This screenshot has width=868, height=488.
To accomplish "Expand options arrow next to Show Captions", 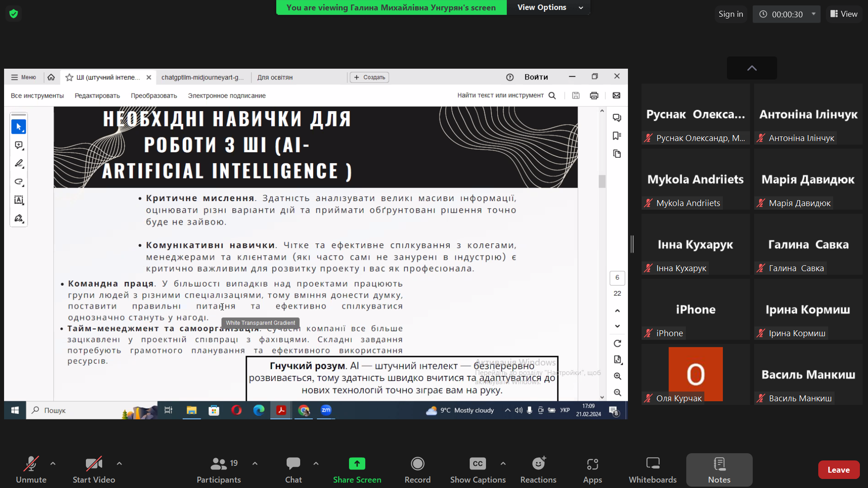I will [x=503, y=464].
